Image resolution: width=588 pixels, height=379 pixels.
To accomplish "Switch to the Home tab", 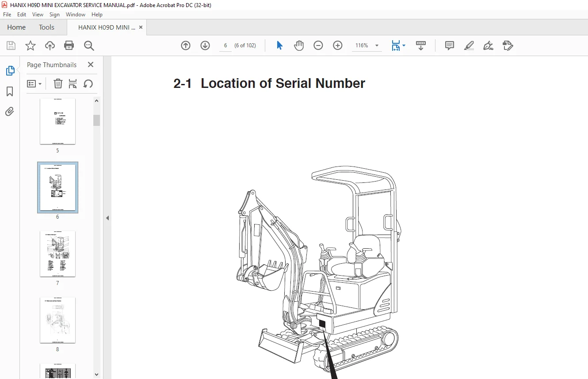I will [16, 27].
